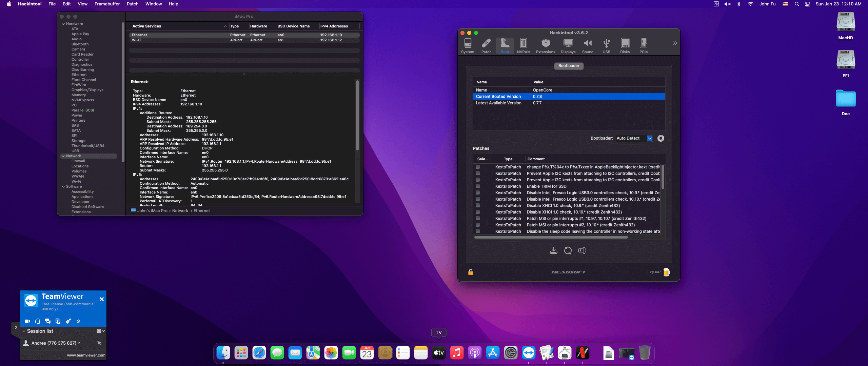Image resolution: width=868 pixels, height=366 pixels.
Task: Click the refresh icon below the Patches list
Action: click(568, 250)
